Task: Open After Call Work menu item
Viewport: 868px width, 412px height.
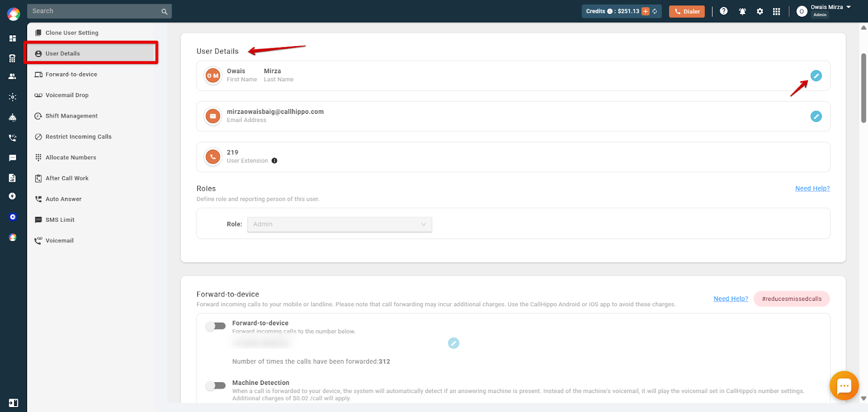Action: click(x=92, y=178)
